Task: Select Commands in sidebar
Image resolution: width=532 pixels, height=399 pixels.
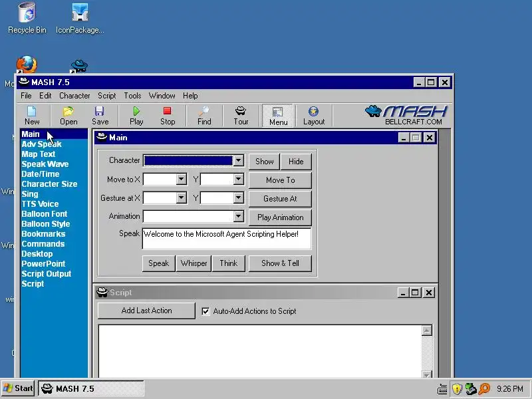Action: [43, 244]
